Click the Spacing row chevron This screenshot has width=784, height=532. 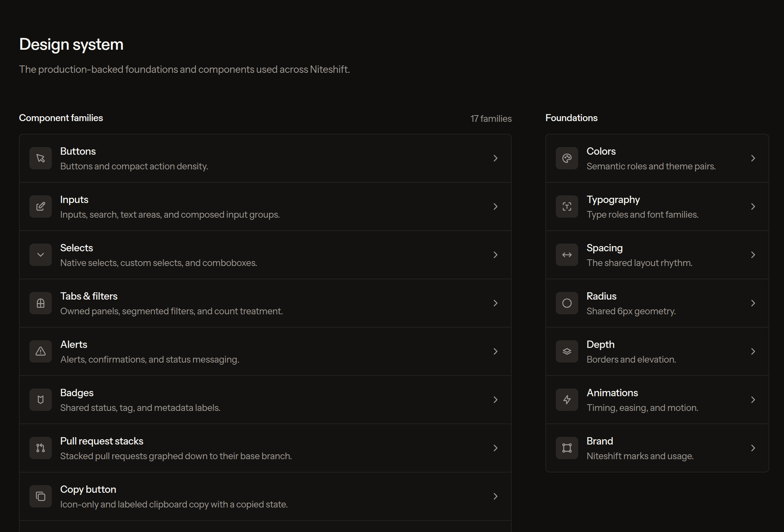pos(753,255)
